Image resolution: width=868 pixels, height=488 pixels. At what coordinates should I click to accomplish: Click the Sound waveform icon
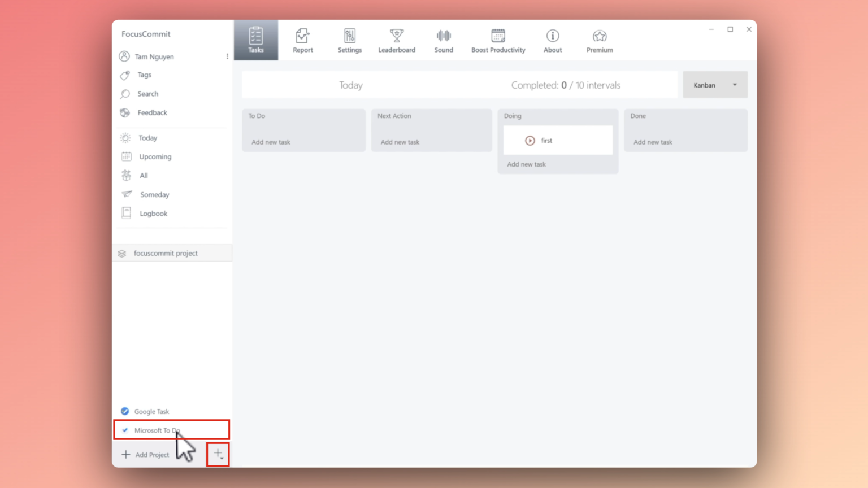(x=444, y=36)
